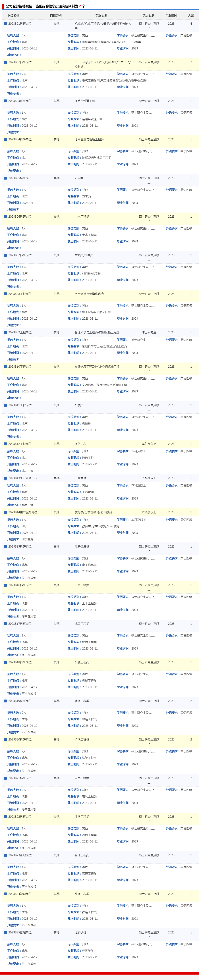
Task: Click the blue square icon beside 2023B04科研岗位
Action: [5, 139]
